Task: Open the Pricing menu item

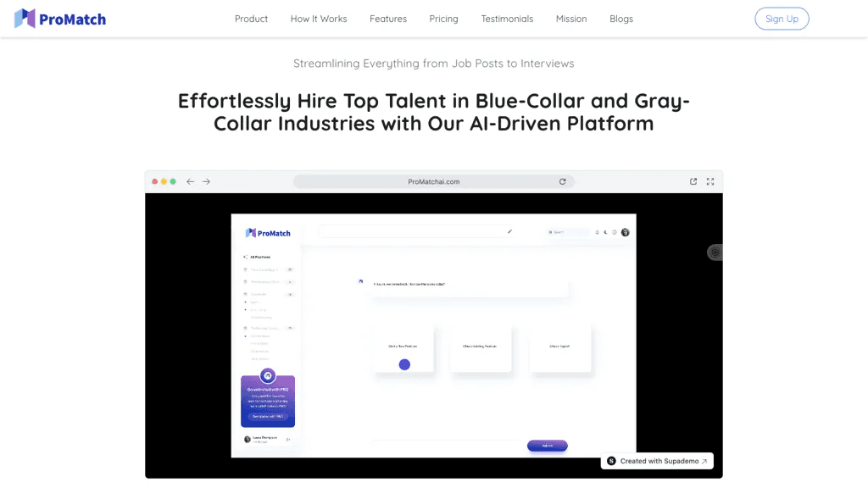Action: coord(443,19)
